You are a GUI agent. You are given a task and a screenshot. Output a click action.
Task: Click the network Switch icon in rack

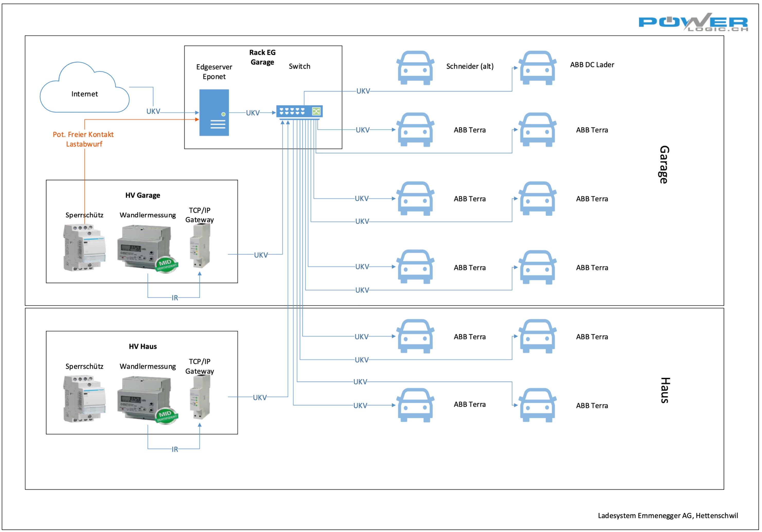pyautogui.click(x=299, y=112)
